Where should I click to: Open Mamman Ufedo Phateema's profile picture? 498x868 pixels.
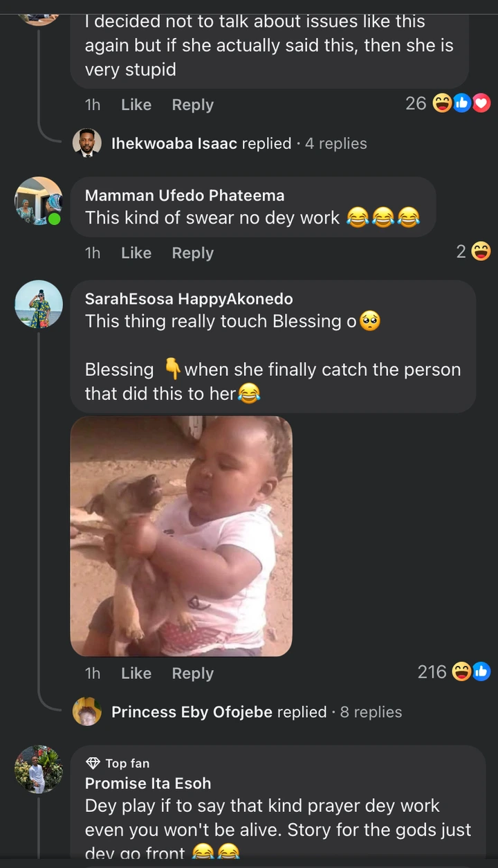[39, 201]
